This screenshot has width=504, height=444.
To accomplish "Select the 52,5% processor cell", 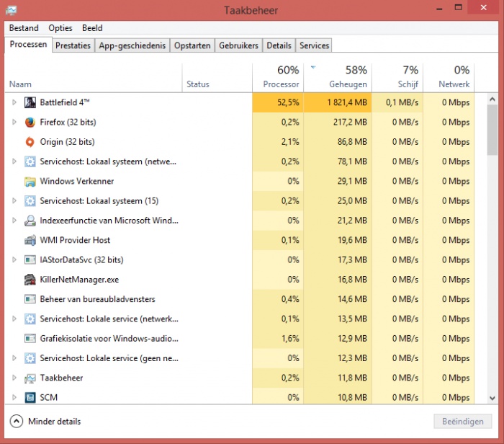I will coord(278,102).
